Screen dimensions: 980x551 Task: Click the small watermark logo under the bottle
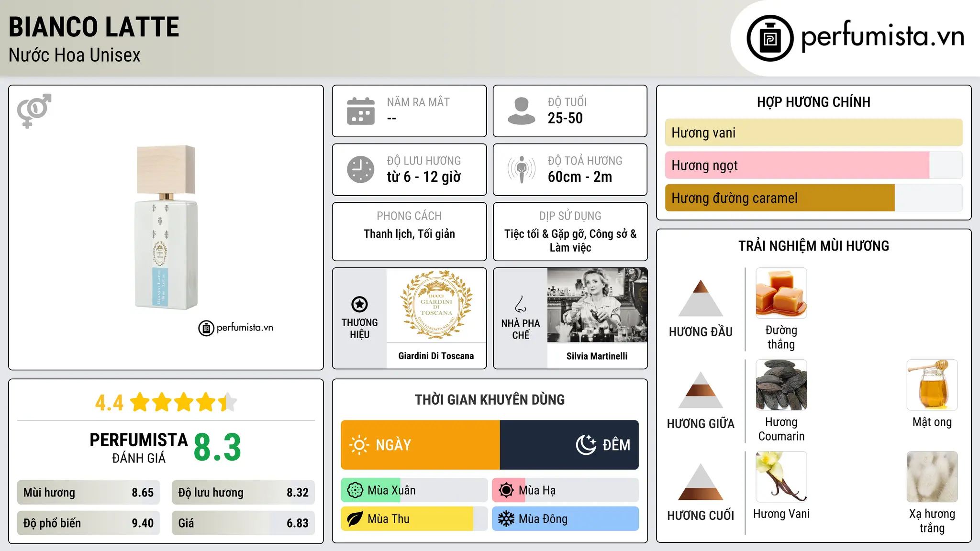(x=235, y=328)
